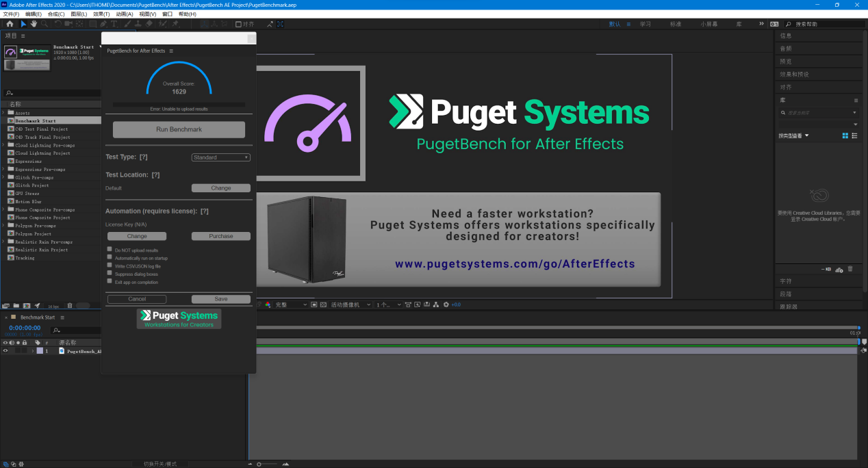Switch Libraries panel to list view
868x468 pixels.
854,135
